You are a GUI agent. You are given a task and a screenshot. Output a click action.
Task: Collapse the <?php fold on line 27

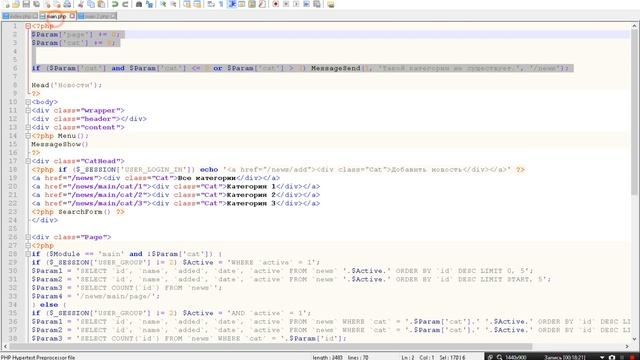28,246
